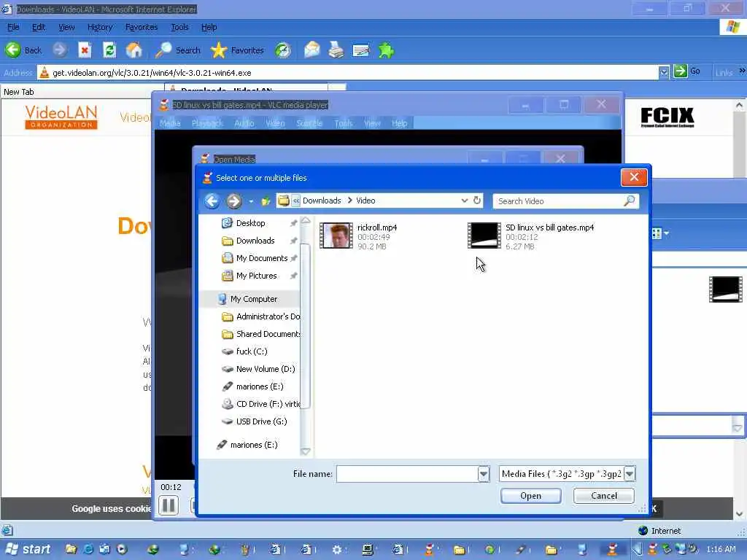Click inside the File name input field
The image size is (747, 560).
click(407, 474)
